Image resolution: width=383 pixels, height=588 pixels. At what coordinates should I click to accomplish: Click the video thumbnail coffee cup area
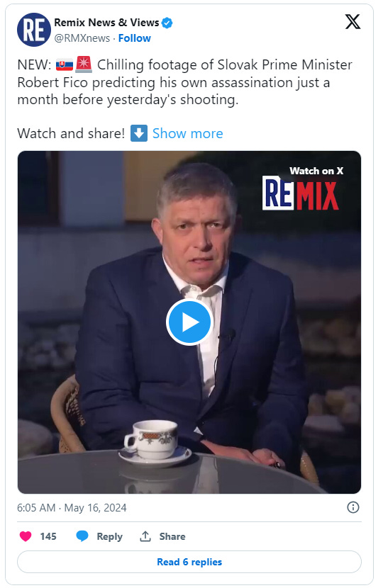click(154, 442)
